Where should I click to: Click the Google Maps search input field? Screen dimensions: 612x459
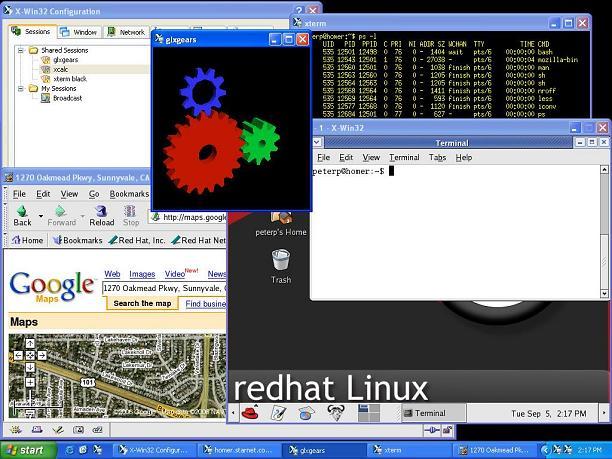coord(164,288)
